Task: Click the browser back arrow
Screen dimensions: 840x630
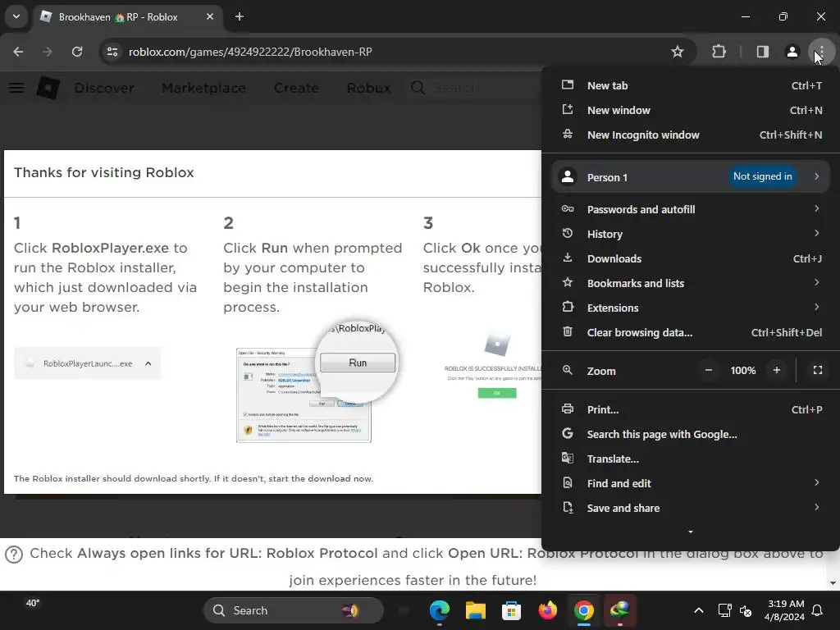Action: point(18,52)
